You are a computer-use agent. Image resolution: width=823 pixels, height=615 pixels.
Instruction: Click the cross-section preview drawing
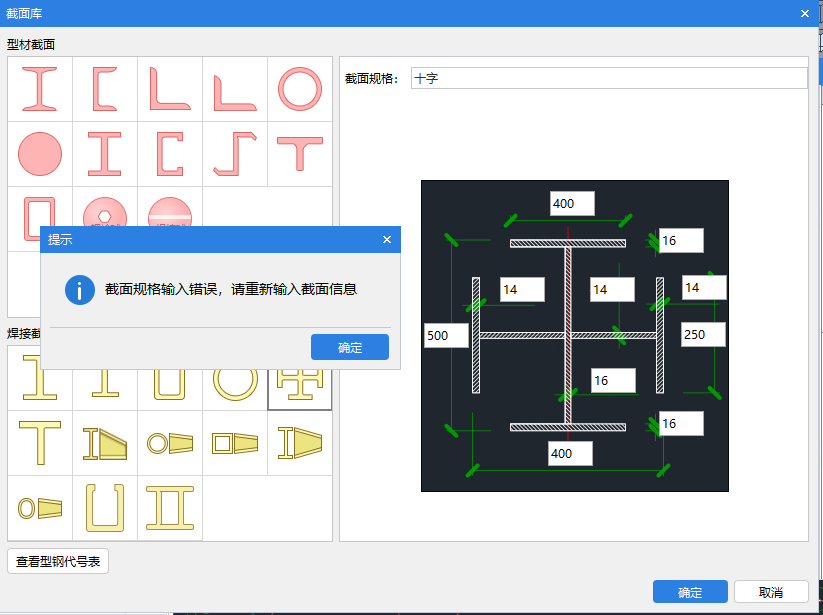coord(575,336)
